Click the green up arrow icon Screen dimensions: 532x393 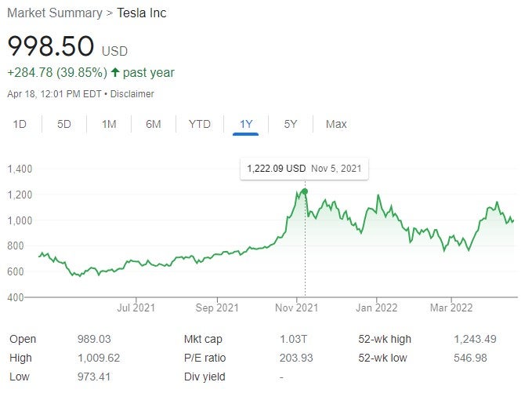tap(115, 73)
